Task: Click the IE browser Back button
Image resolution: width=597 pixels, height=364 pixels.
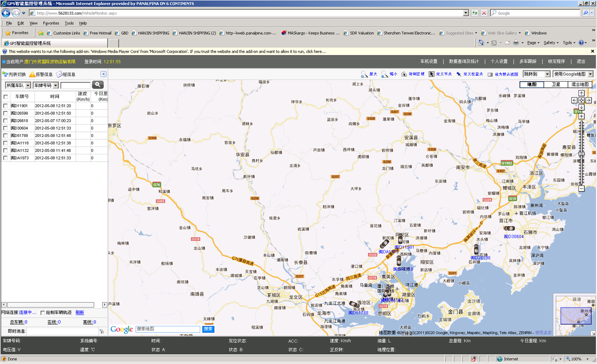Action: (x=6, y=13)
